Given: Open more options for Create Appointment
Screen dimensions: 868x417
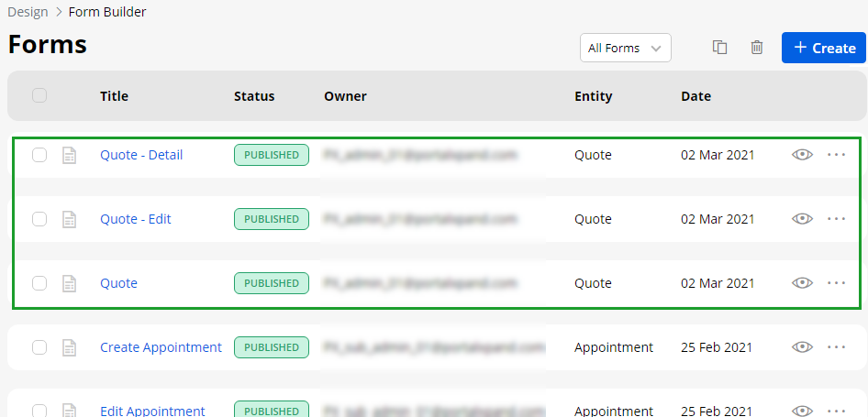Looking at the screenshot, I should [836, 347].
